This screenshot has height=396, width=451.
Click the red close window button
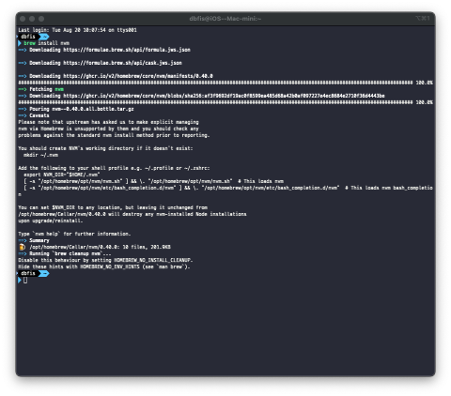pos(23,19)
